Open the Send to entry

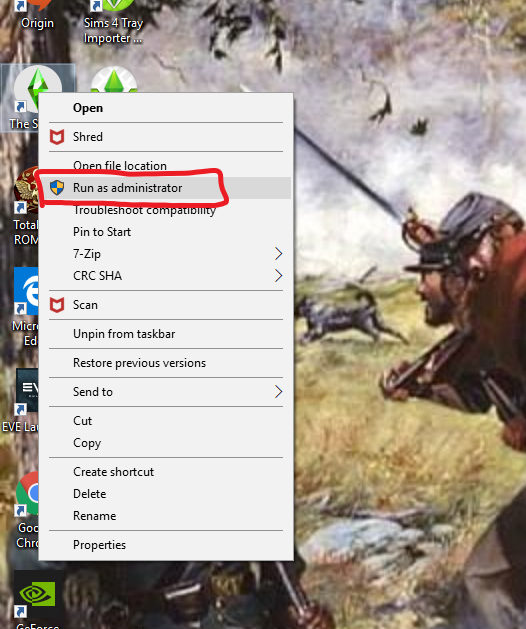tap(166, 392)
